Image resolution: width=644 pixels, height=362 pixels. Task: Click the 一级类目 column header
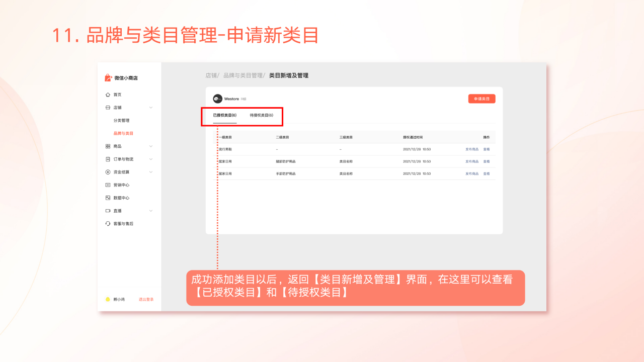(225, 137)
